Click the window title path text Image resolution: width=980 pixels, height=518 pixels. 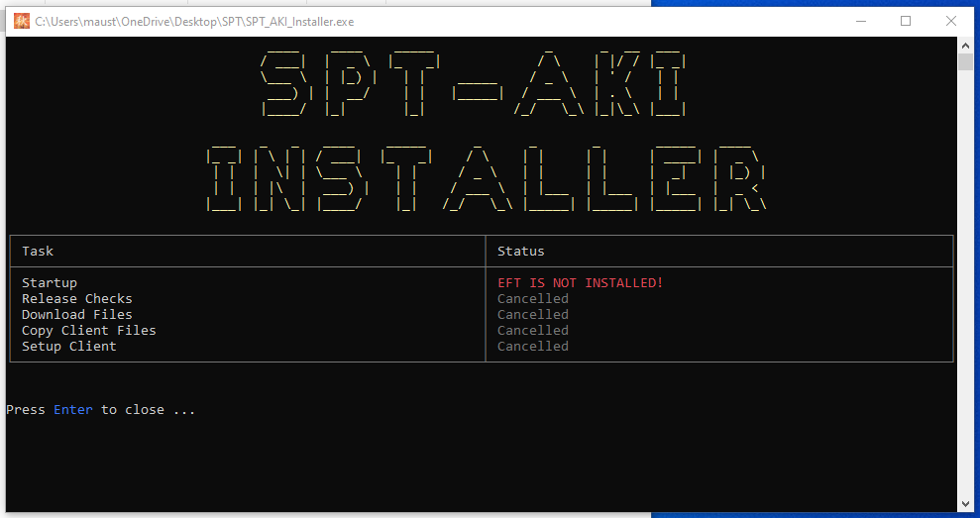tap(194, 22)
